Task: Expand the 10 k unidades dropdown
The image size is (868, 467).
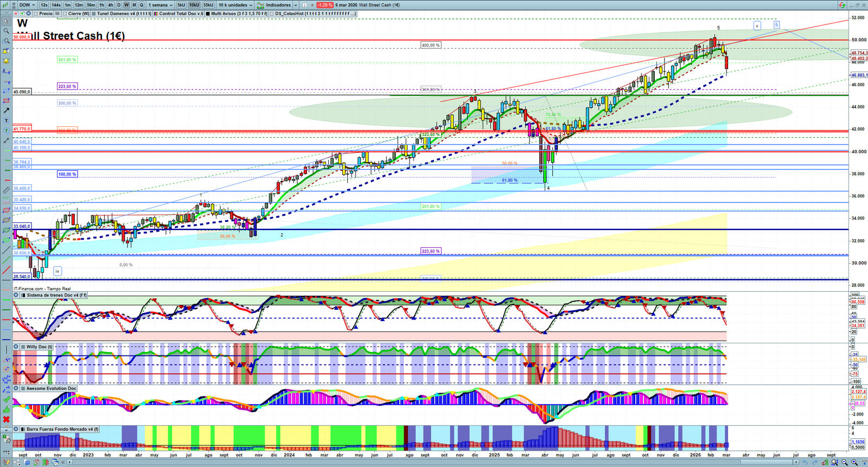Action: (x=235, y=5)
